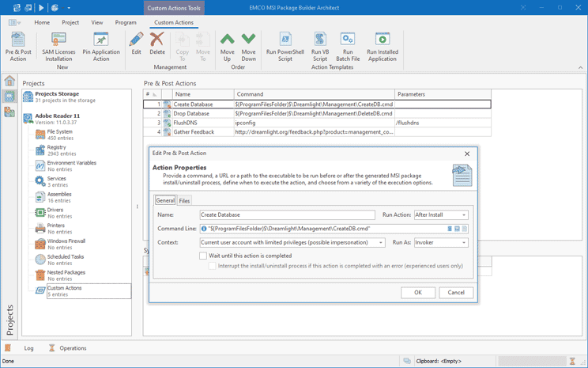This screenshot has height=368, width=588.
Task: Click the Windows Firewall icon
Action: pos(40,244)
